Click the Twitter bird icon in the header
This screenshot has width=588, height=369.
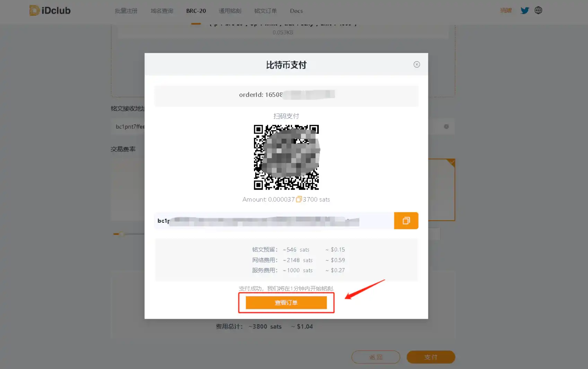[525, 10]
